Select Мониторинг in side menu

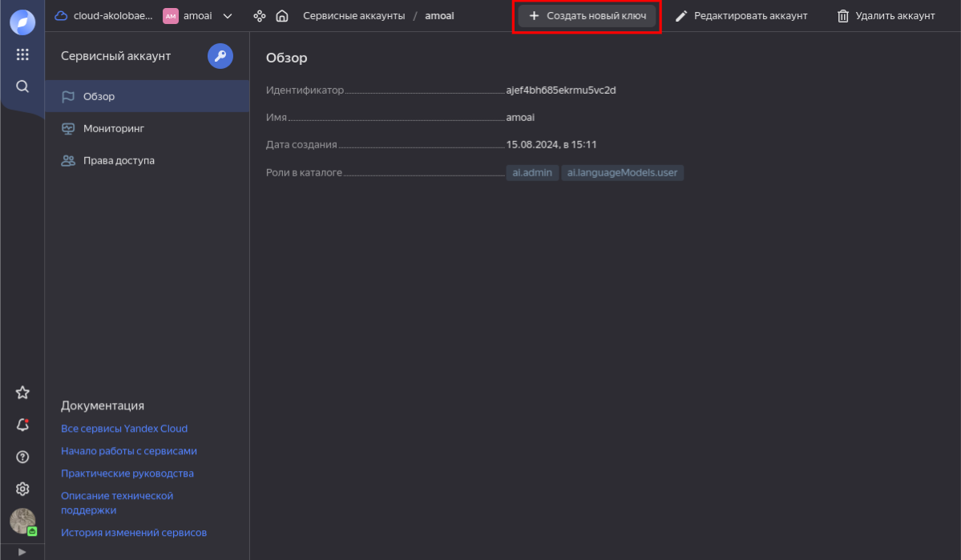(x=113, y=128)
